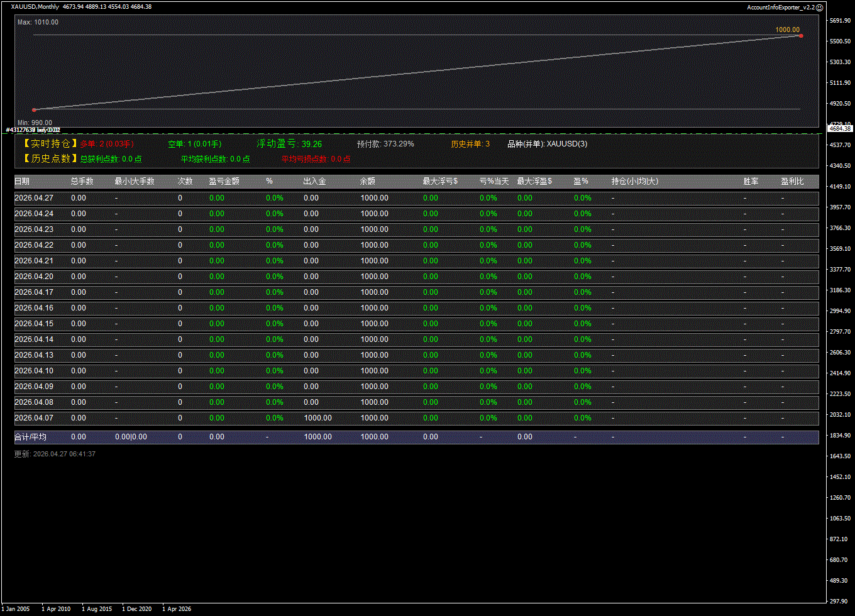The image size is (855, 616).
Task: Select the 合计/平均 summary row
Action: tap(30, 437)
